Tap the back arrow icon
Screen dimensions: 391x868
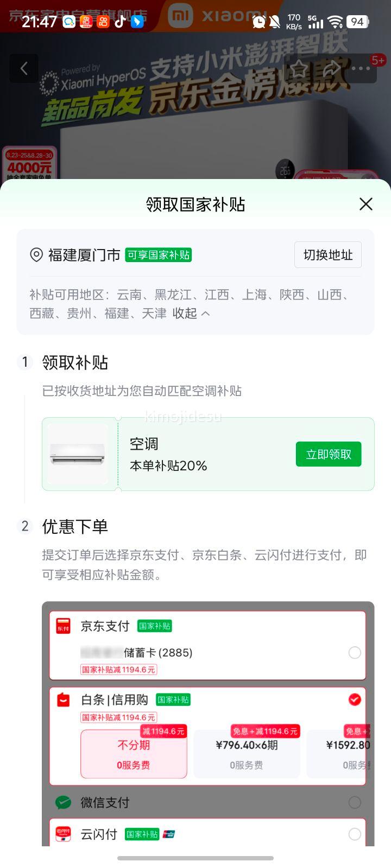(24, 68)
